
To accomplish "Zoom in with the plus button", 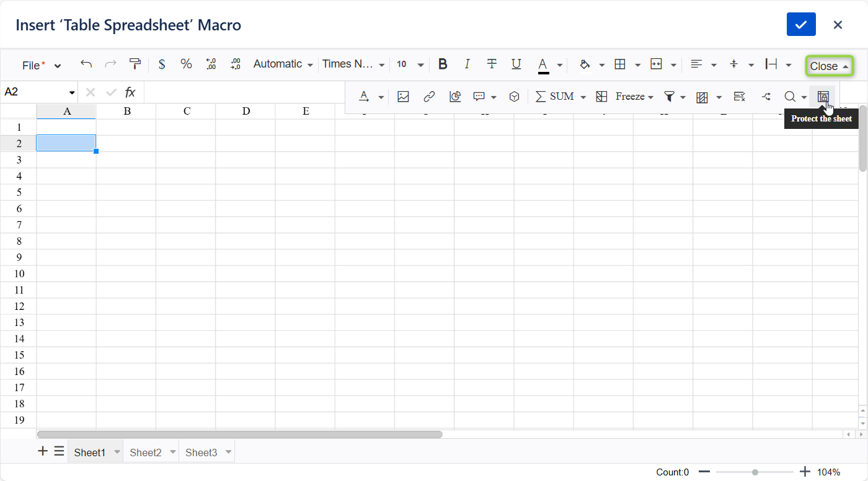I will click(805, 472).
